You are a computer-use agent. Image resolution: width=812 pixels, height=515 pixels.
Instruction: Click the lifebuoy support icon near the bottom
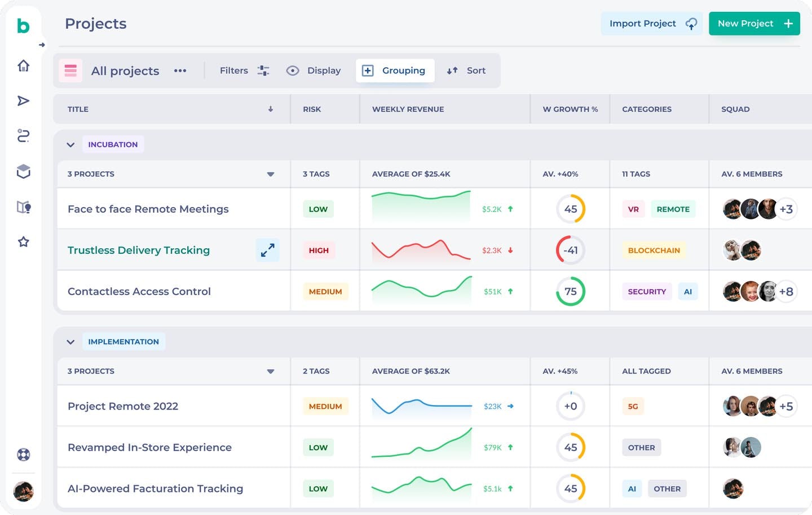[23, 454]
